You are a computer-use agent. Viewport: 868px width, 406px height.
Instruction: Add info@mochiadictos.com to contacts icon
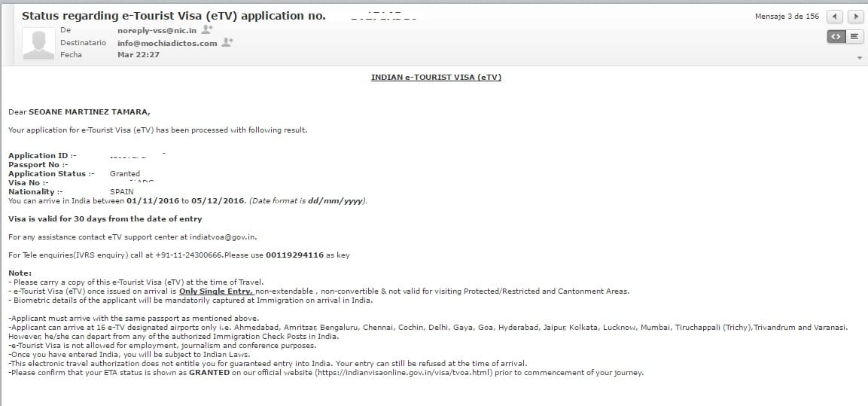click(227, 42)
